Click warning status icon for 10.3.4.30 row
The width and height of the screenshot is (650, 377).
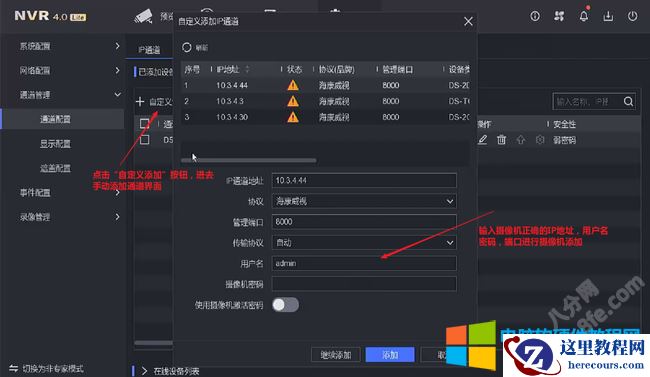(x=293, y=117)
